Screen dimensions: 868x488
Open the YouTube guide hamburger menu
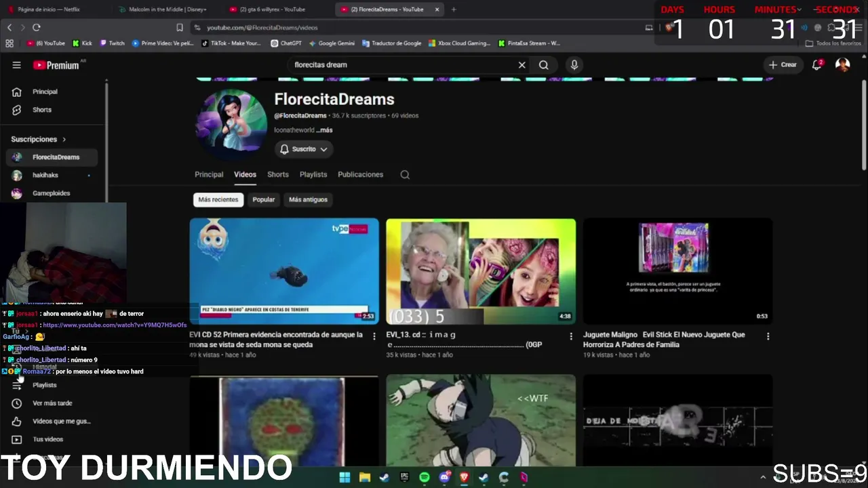(16, 65)
